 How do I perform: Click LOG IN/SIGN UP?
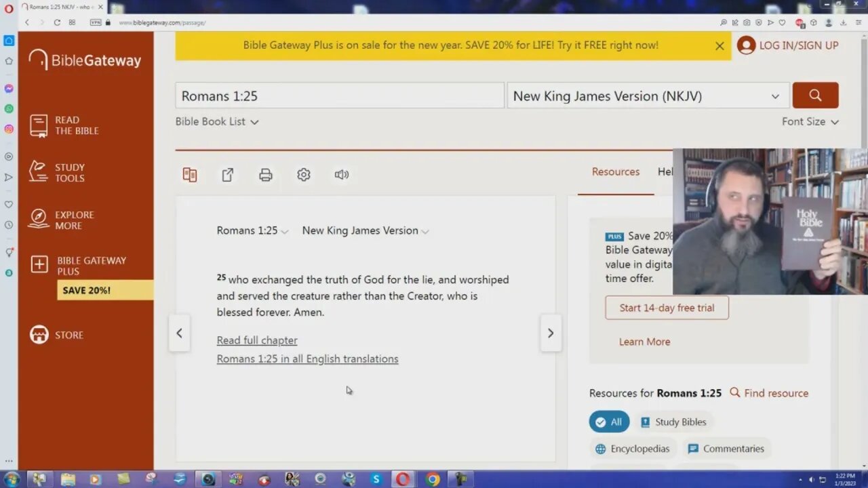[799, 45]
